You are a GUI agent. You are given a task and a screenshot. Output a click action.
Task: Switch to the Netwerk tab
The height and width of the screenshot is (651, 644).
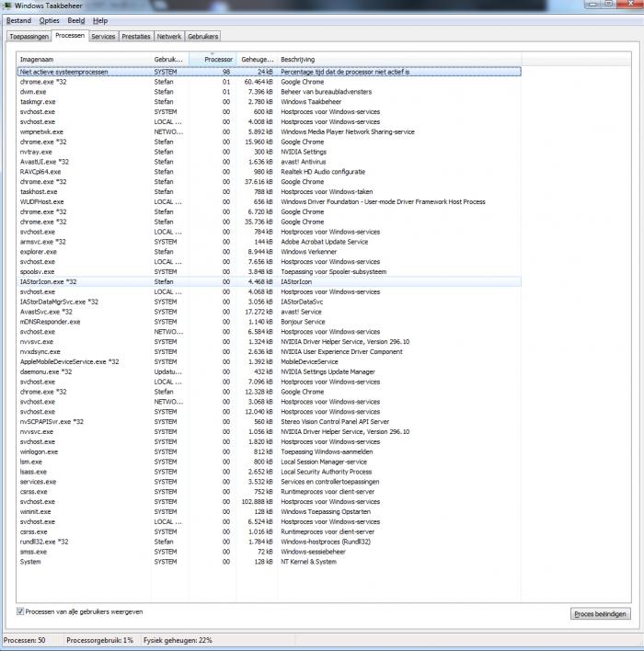pyautogui.click(x=168, y=37)
